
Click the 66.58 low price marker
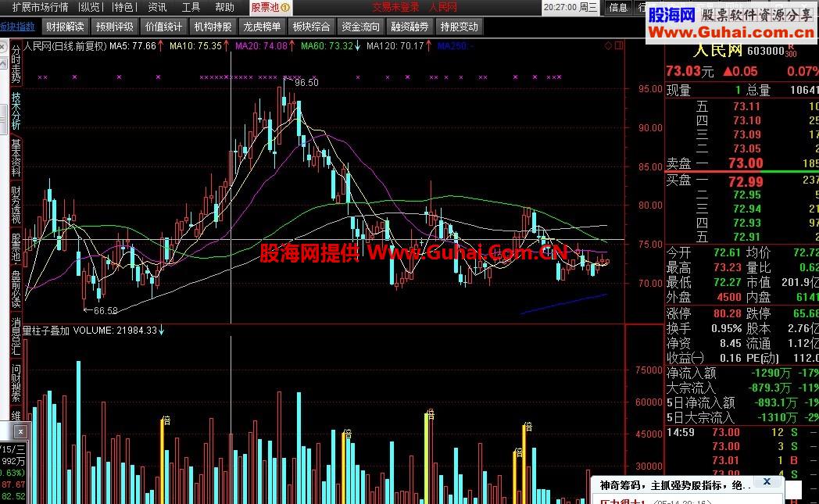click(106, 311)
